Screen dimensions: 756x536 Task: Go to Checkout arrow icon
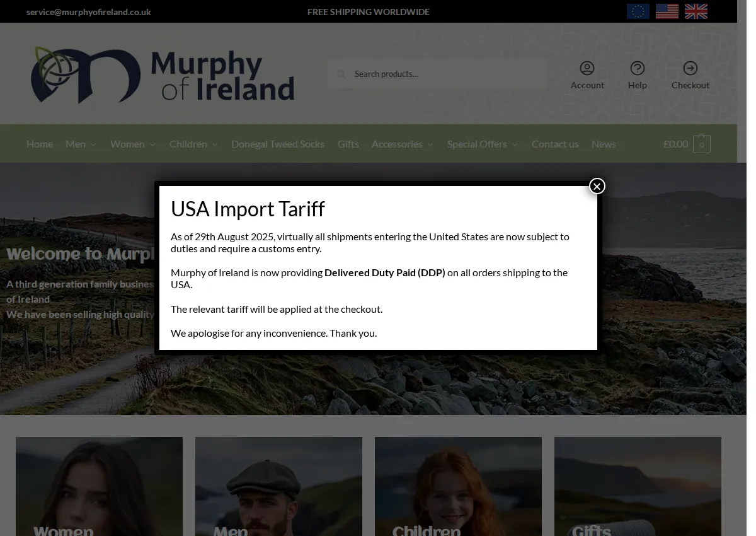690,68
